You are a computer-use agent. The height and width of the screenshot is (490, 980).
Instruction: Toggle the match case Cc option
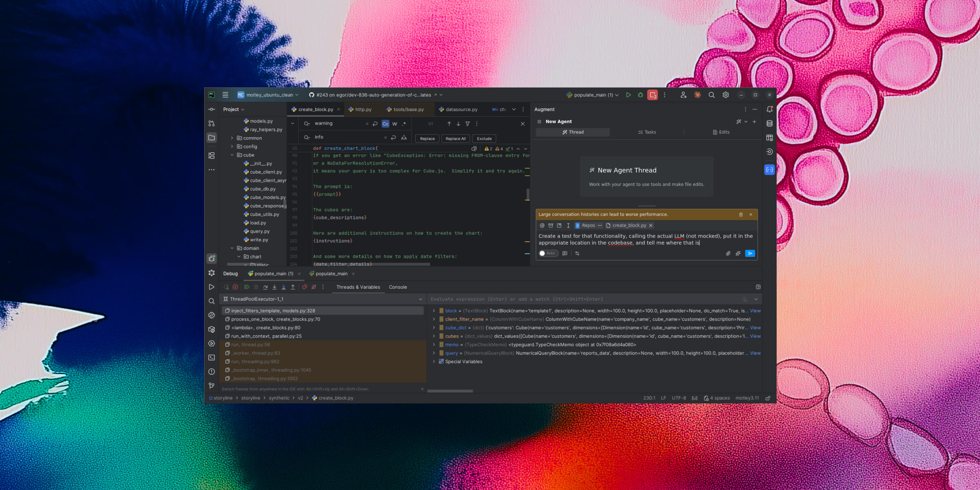385,124
